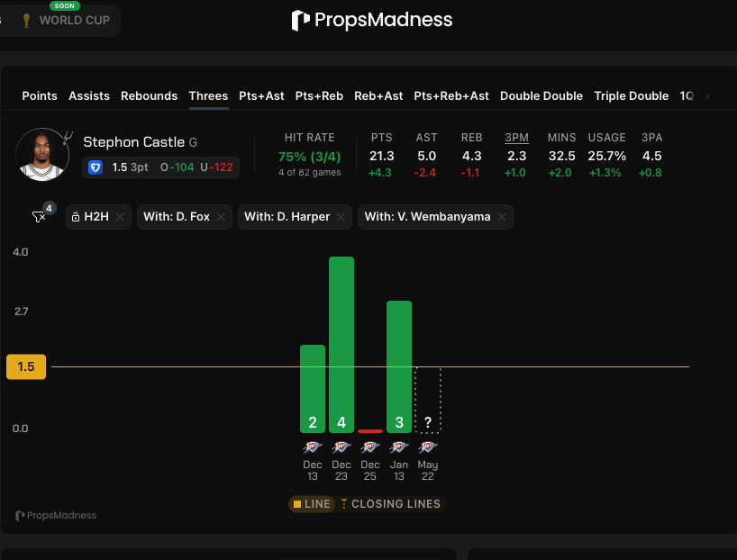Remove the With: D. Harper filter
The width and height of the screenshot is (737, 560).
(341, 217)
